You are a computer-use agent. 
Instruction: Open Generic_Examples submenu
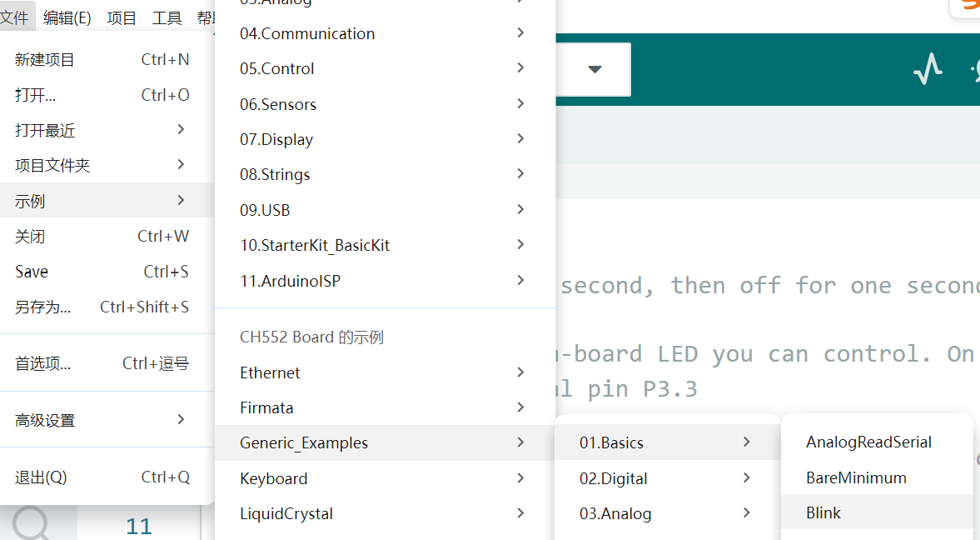point(385,442)
